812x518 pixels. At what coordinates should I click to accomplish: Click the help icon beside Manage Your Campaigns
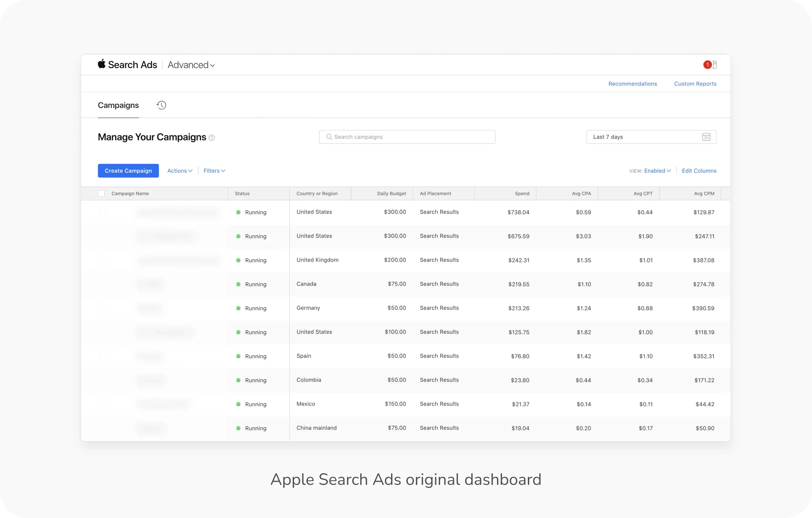(x=211, y=137)
